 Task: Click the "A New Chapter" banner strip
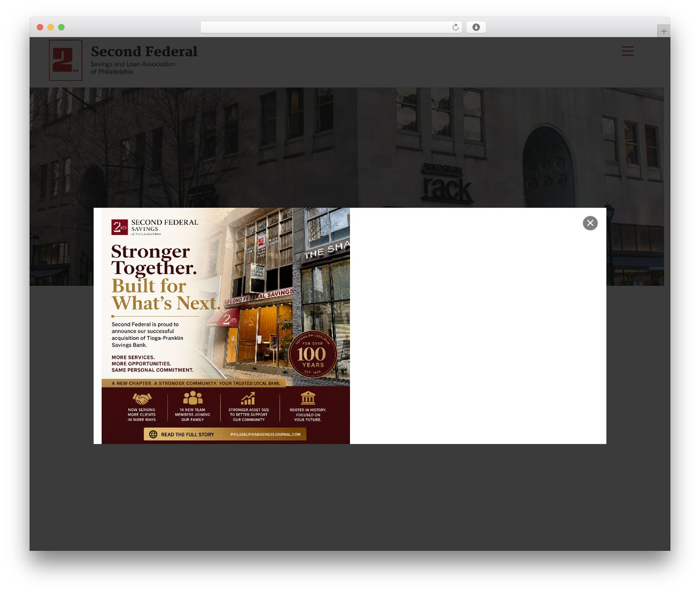tap(194, 383)
